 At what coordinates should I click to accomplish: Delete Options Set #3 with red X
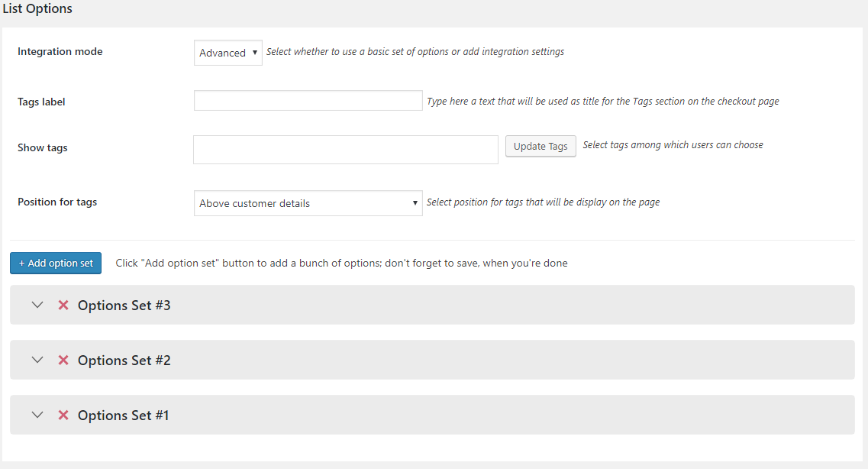pos(63,305)
